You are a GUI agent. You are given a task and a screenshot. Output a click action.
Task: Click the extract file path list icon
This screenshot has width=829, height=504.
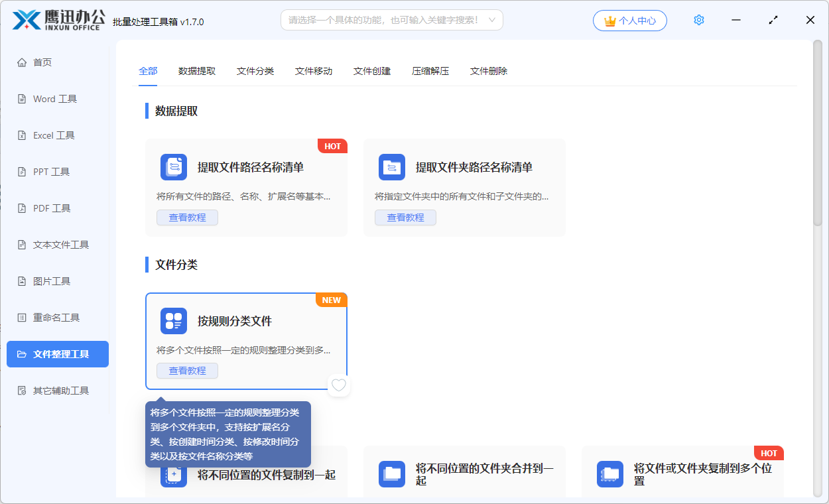(174, 167)
